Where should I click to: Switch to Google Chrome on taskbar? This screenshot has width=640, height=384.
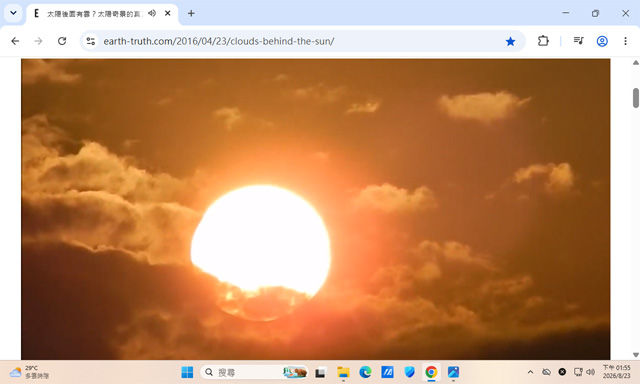431,372
